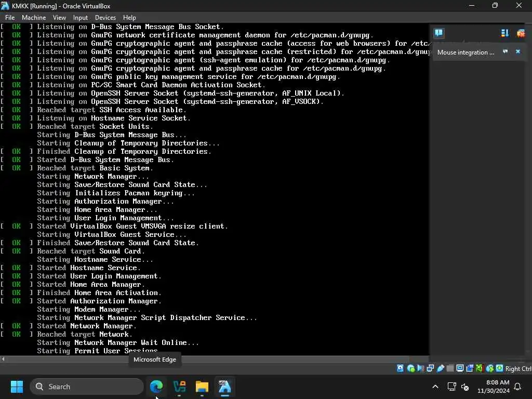
Task: Launch Microsoft Edge from the taskbar
Action: pyautogui.click(x=156, y=387)
